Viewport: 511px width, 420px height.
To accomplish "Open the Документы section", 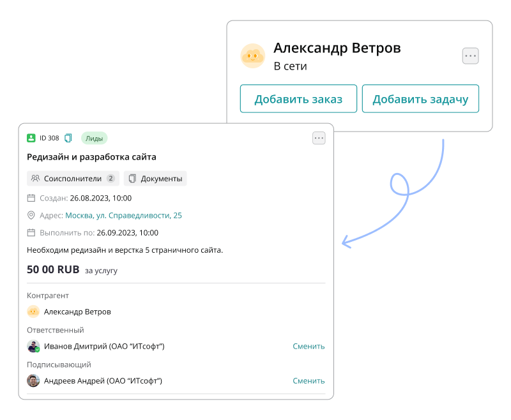I will pos(155,179).
